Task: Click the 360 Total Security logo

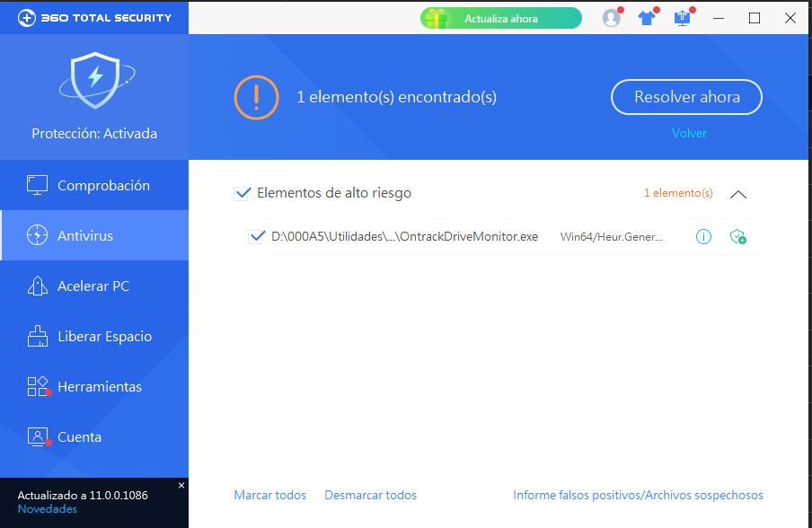Action: click(x=95, y=18)
